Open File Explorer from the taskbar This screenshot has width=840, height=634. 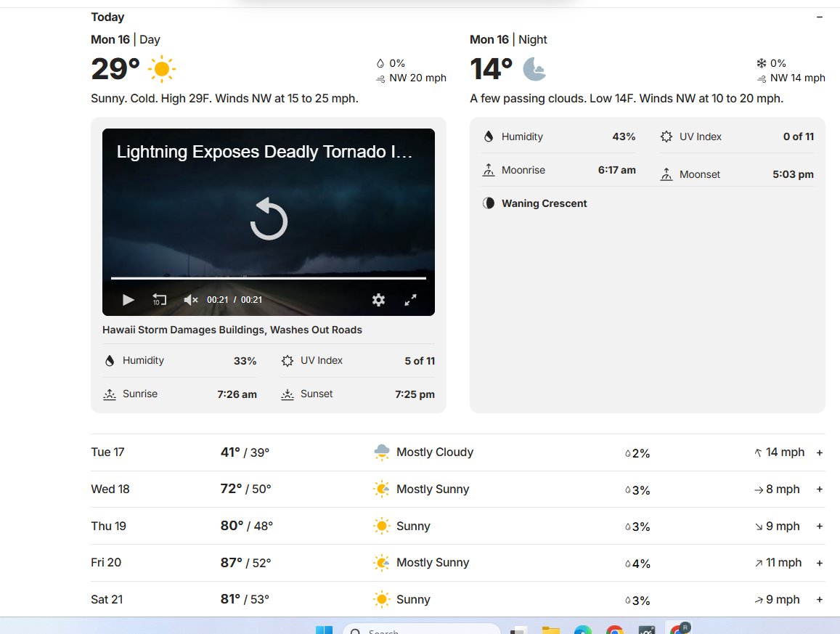tap(551, 630)
